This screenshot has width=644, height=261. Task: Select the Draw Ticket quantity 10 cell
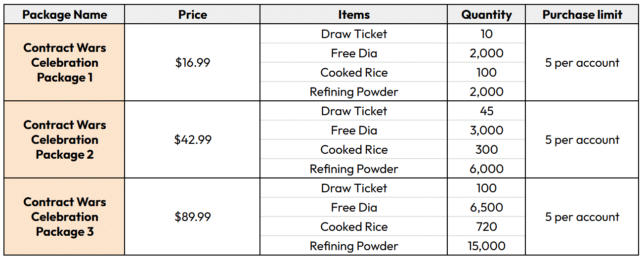pos(486,34)
